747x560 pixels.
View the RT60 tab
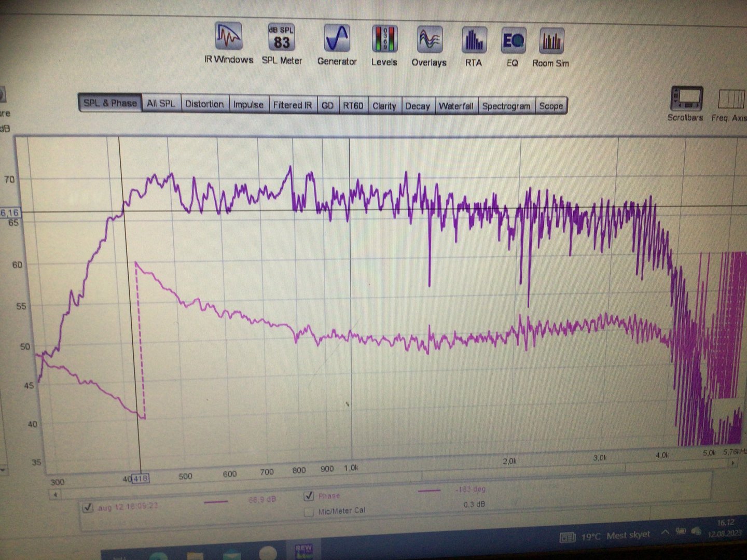[x=353, y=105]
